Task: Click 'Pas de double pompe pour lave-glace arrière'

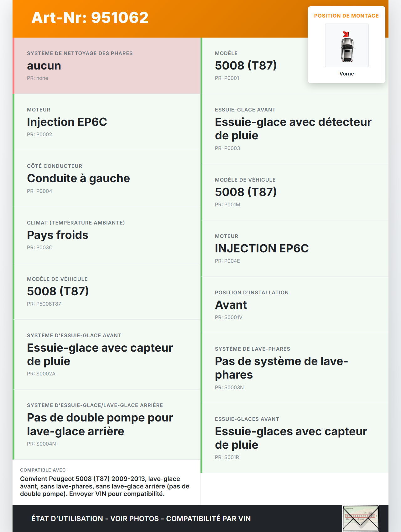Action: coord(107,425)
